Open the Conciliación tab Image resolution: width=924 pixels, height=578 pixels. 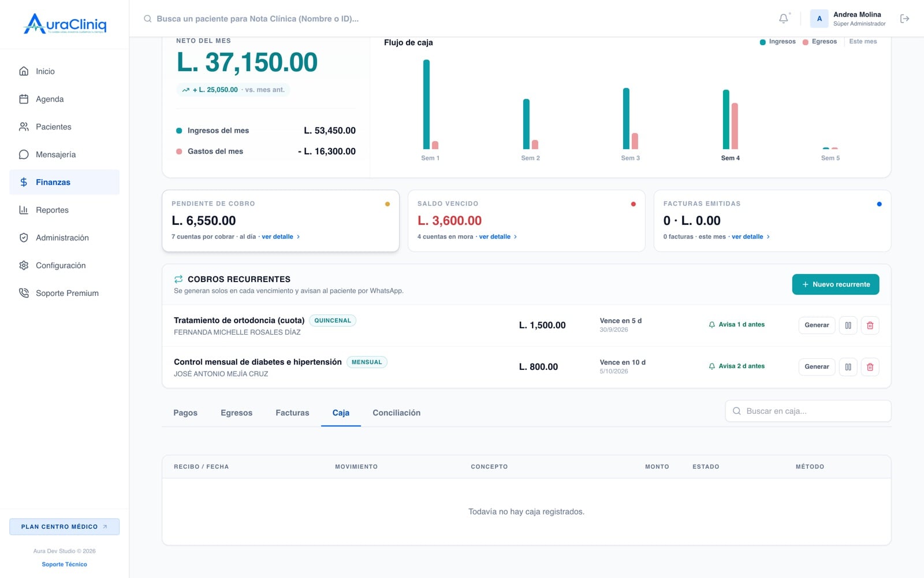click(x=396, y=413)
